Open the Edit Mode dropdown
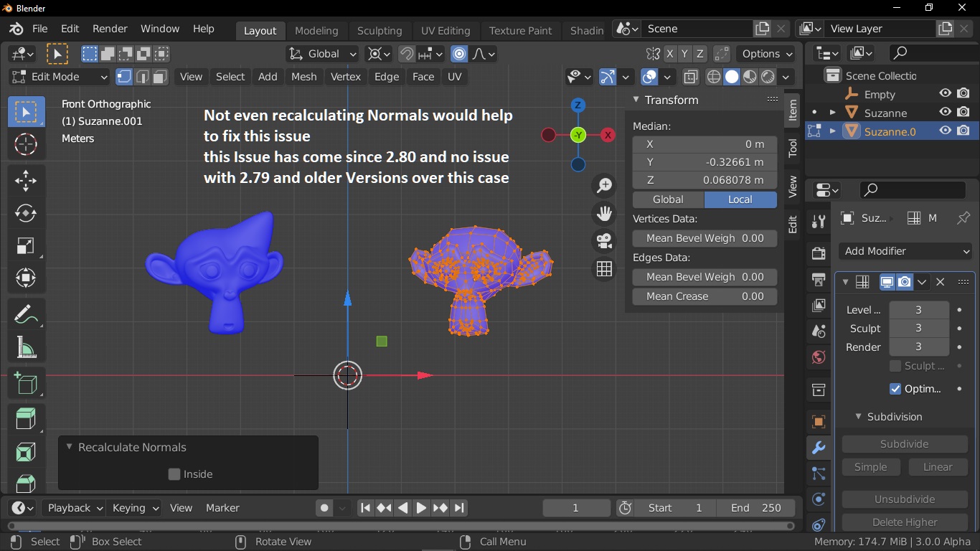The width and height of the screenshot is (980, 551). tap(59, 77)
